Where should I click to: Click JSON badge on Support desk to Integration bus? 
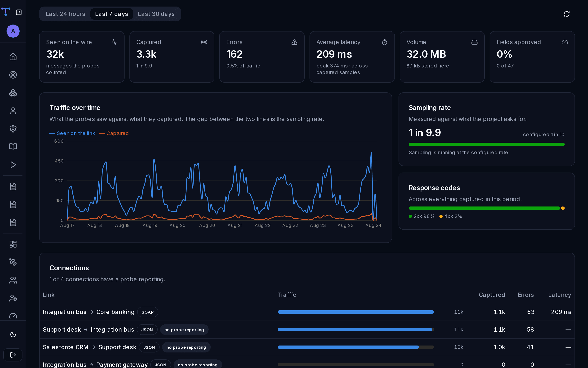tap(147, 330)
